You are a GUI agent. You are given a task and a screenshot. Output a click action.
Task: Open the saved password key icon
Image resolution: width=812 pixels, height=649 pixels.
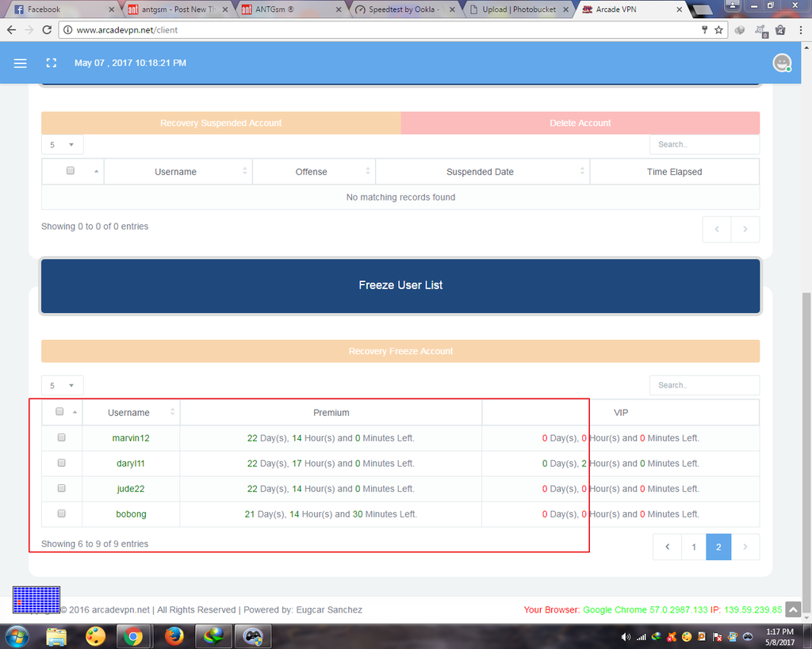704,30
